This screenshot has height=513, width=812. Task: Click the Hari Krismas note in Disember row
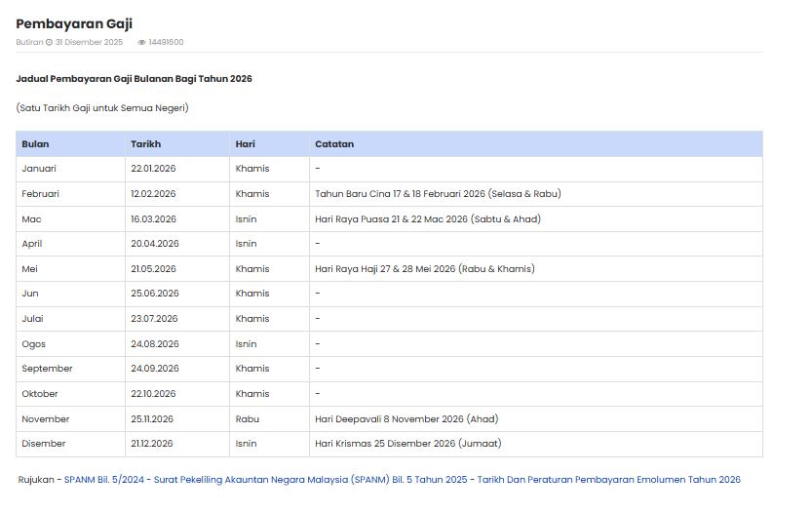point(407,444)
